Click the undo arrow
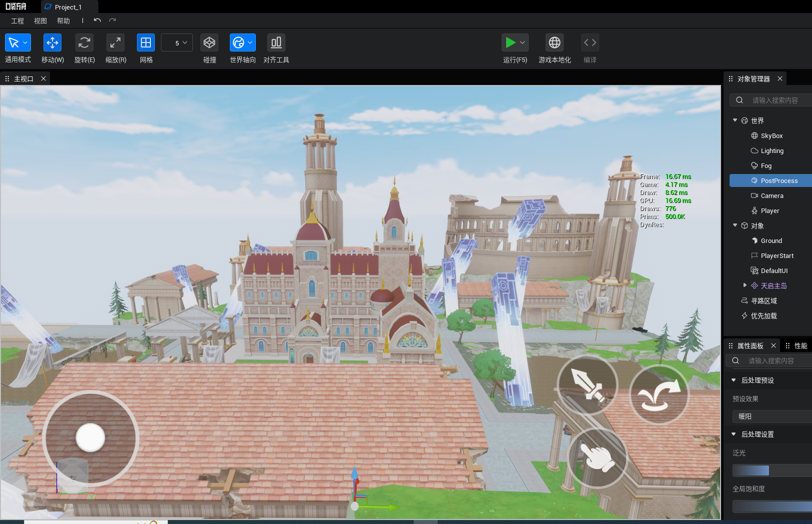Screen dimensions: 812x524 (97, 20)
